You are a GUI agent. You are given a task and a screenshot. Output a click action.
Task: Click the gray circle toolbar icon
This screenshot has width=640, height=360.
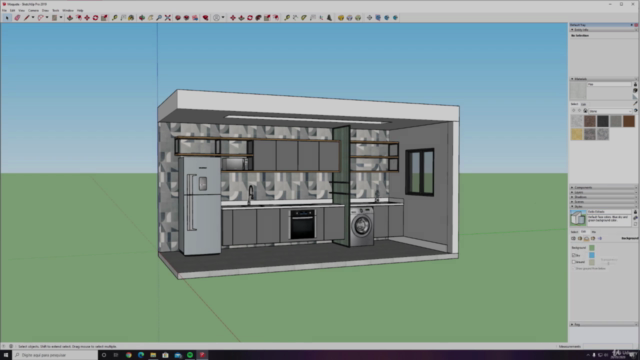coord(216,18)
